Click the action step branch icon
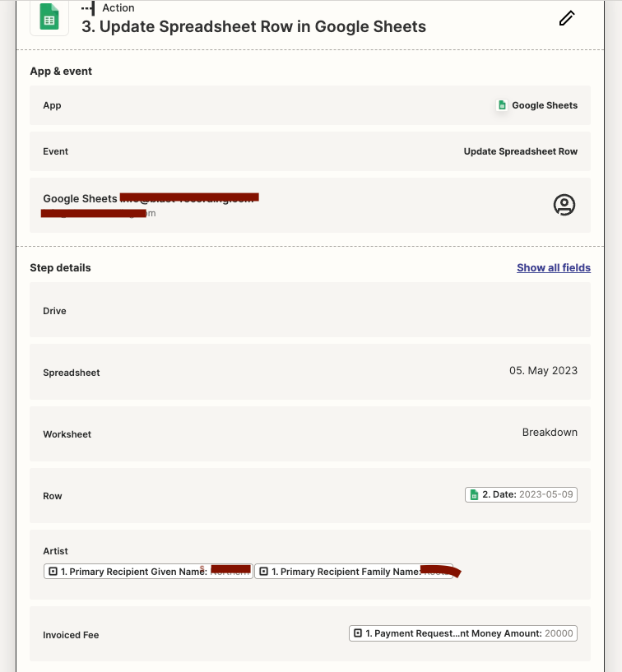The image size is (622, 672). coord(88,8)
